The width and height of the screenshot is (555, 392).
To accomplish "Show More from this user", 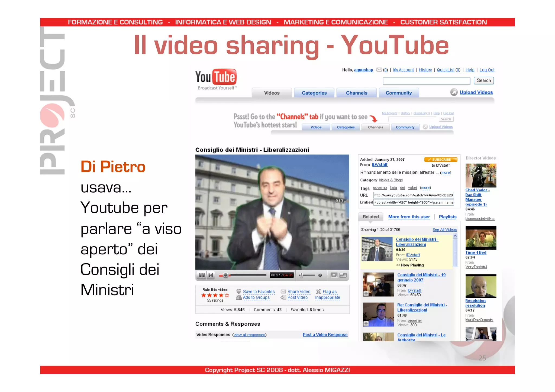I will click(409, 217).
